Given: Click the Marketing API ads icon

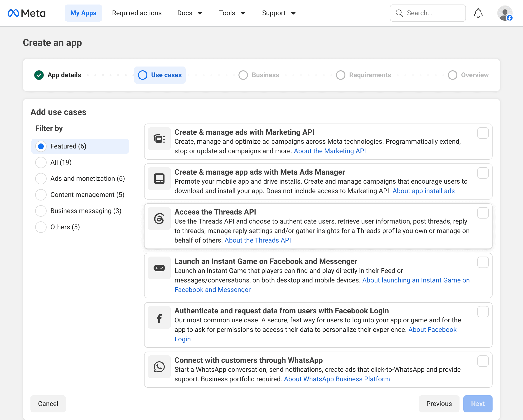Looking at the screenshot, I should [x=159, y=139].
